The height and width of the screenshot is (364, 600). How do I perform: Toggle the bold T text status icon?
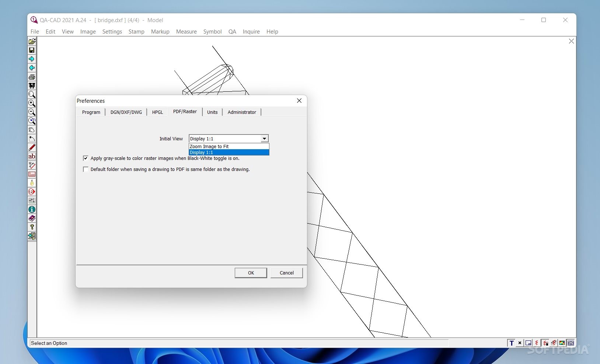511,343
